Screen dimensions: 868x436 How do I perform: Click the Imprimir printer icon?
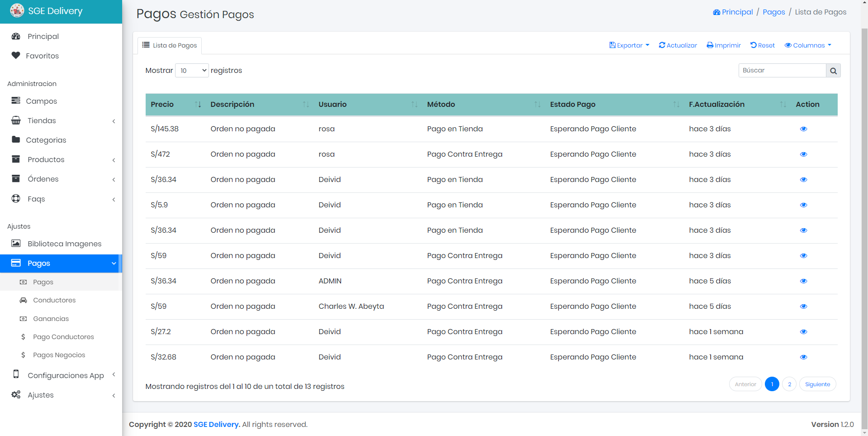(x=710, y=45)
